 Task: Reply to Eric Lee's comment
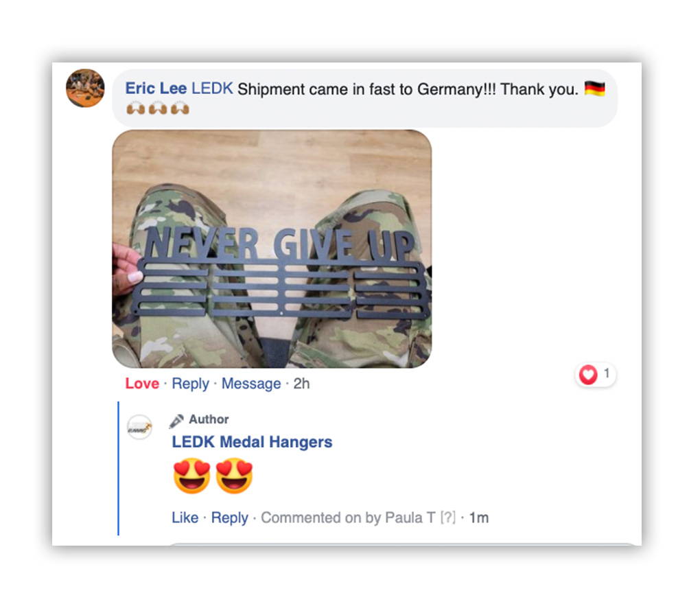click(190, 384)
